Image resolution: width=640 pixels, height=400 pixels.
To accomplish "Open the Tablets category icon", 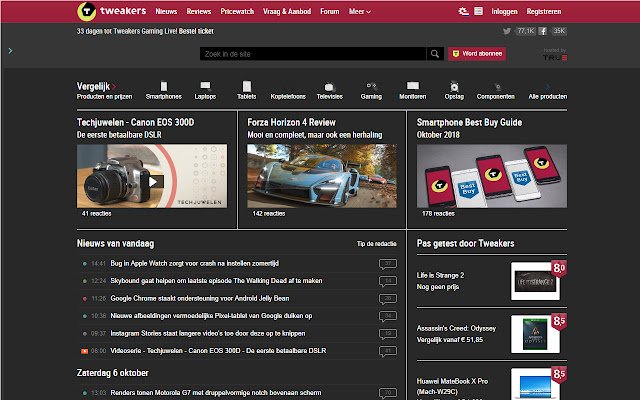I will click(247, 86).
